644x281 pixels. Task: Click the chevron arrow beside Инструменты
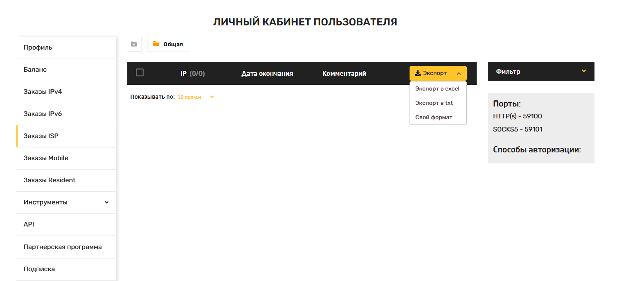107,202
